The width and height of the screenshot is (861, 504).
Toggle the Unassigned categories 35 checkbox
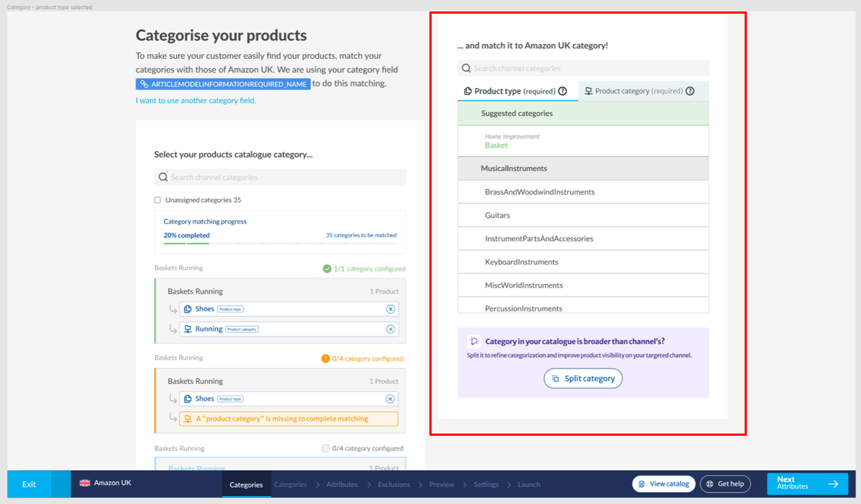[x=158, y=200]
